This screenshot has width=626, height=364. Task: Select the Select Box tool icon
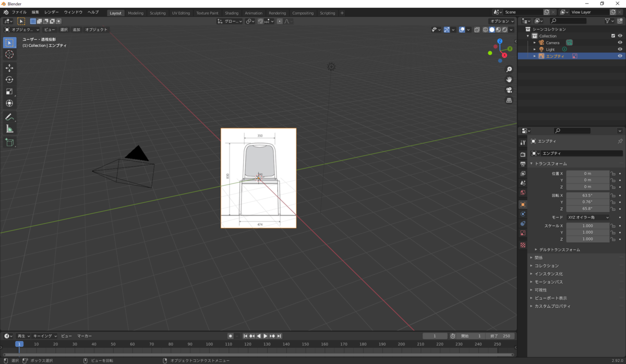tap(9, 42)
